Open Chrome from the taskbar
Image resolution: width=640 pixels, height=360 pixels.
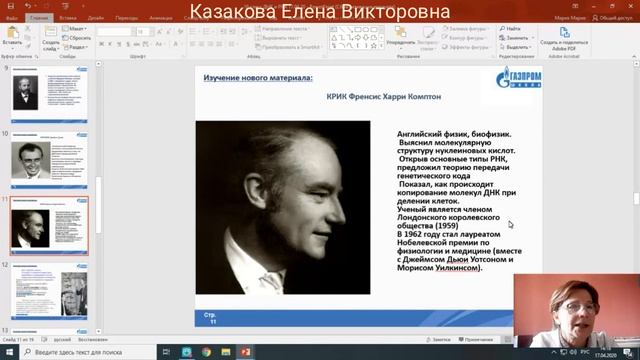point(206,352)
